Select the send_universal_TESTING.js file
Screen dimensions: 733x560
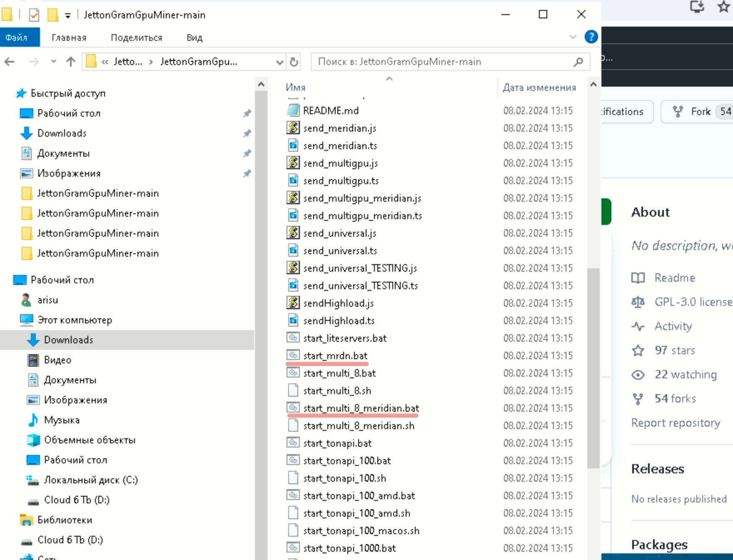click(360, 268)
